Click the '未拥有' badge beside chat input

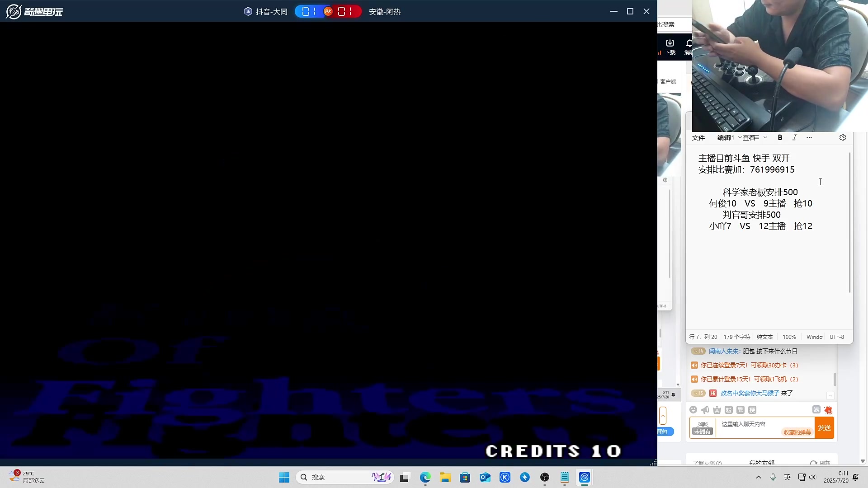click(x=703, y=428)
